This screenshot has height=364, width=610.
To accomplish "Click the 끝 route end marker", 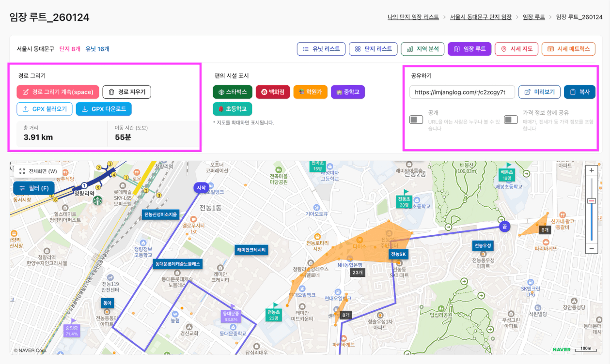I will (505, 227).
